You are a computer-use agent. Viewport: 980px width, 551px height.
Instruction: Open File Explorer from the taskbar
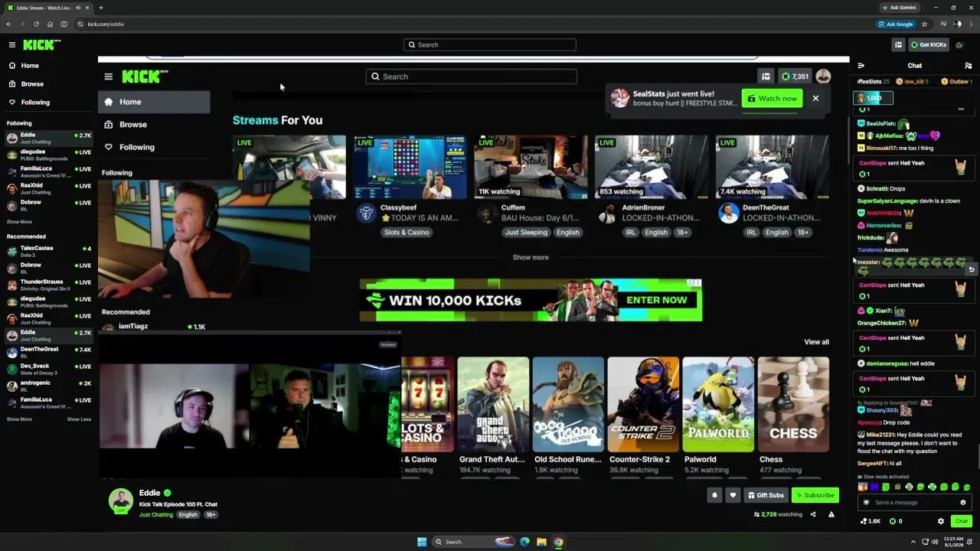[x=541, y=542]
